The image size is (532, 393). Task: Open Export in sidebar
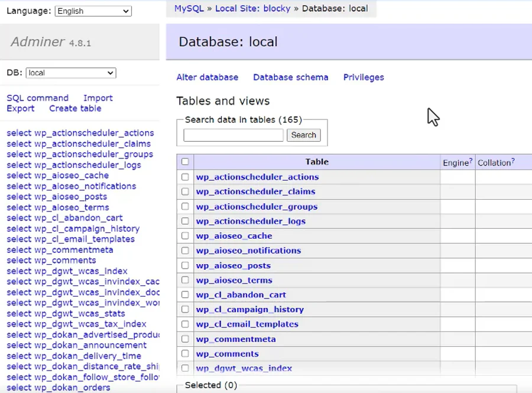tap(21, 109)
